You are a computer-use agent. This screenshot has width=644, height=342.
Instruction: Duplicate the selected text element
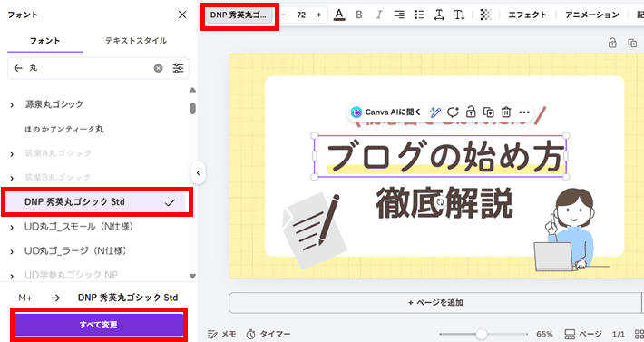[488, 112]
